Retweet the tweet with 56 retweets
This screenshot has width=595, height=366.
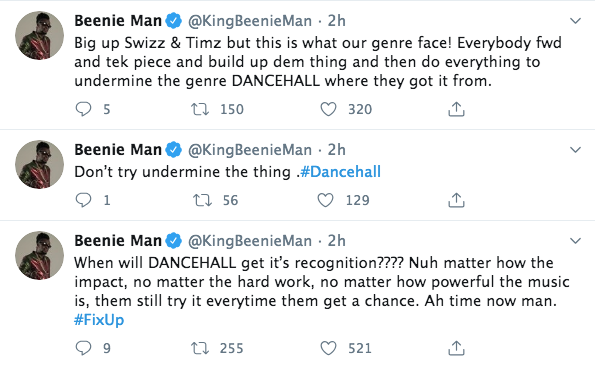[x=202, y=200]
